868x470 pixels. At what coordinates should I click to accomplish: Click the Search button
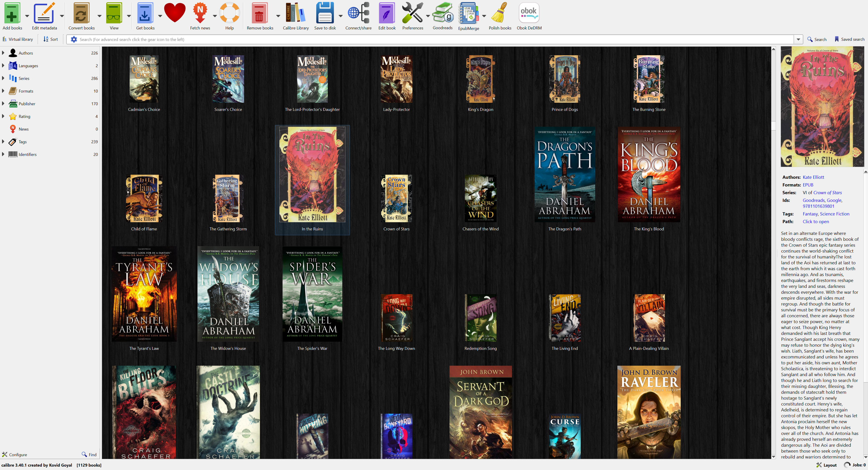click(x=817, y=39)
